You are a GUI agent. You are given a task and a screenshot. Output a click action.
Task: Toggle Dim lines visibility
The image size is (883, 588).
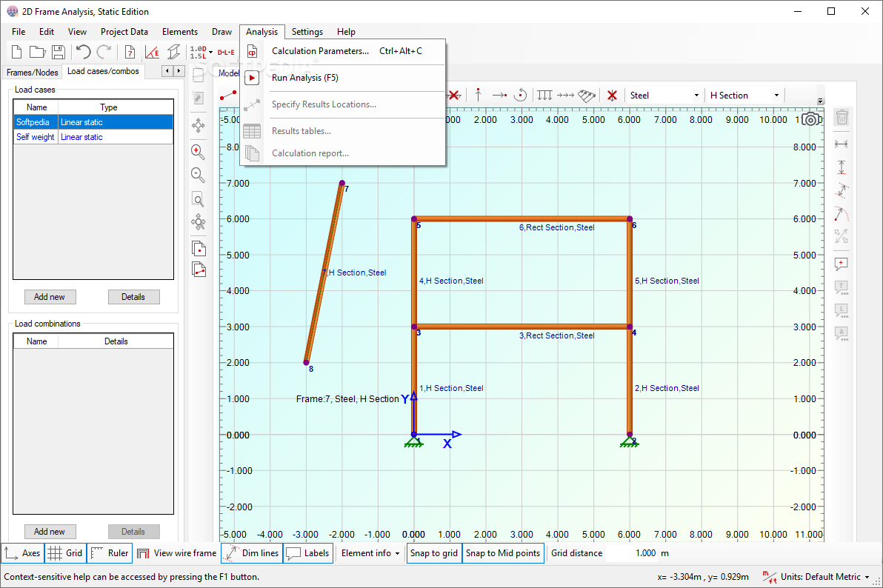coord(252,553)
